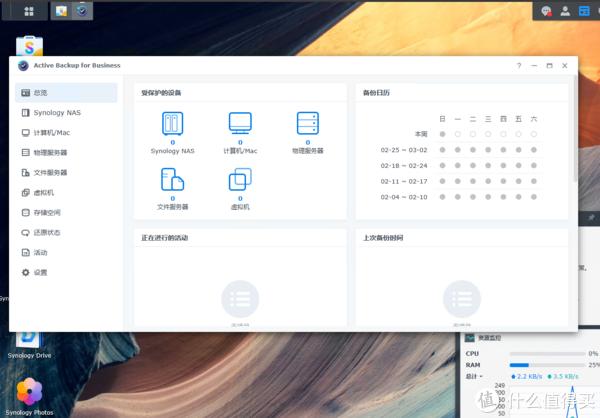Go to 计算机/Mac in the sidebar
600x418 pixels.
(x=66, y=132)
